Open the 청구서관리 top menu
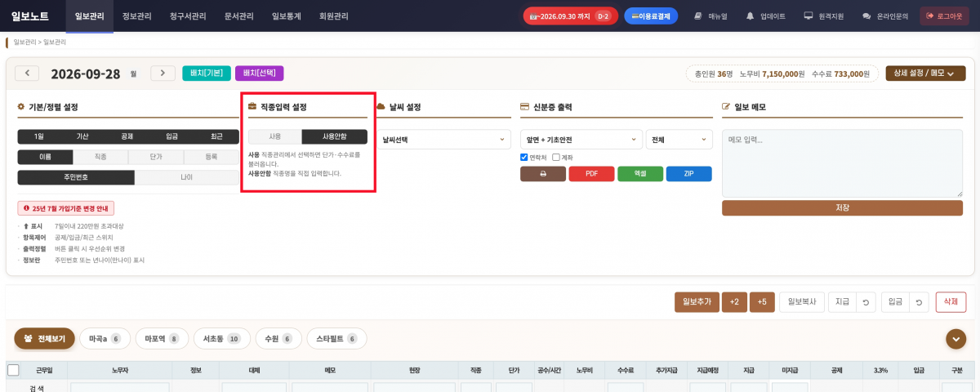 188,16
